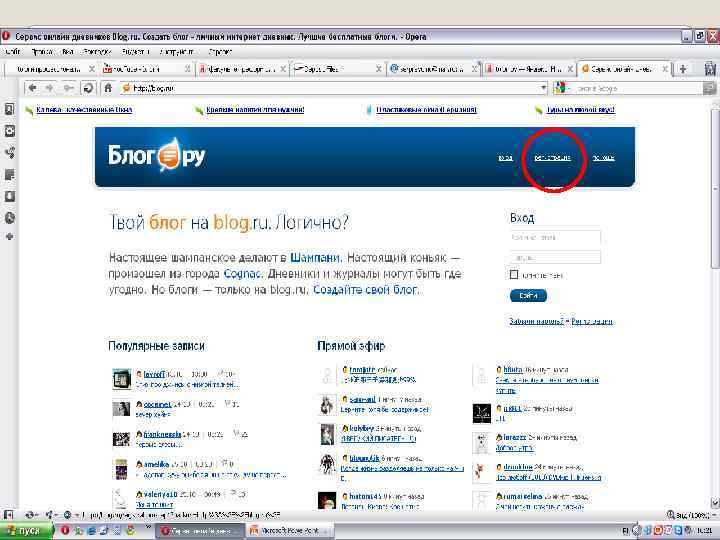Open the Правка menu

tap(42, 52)
